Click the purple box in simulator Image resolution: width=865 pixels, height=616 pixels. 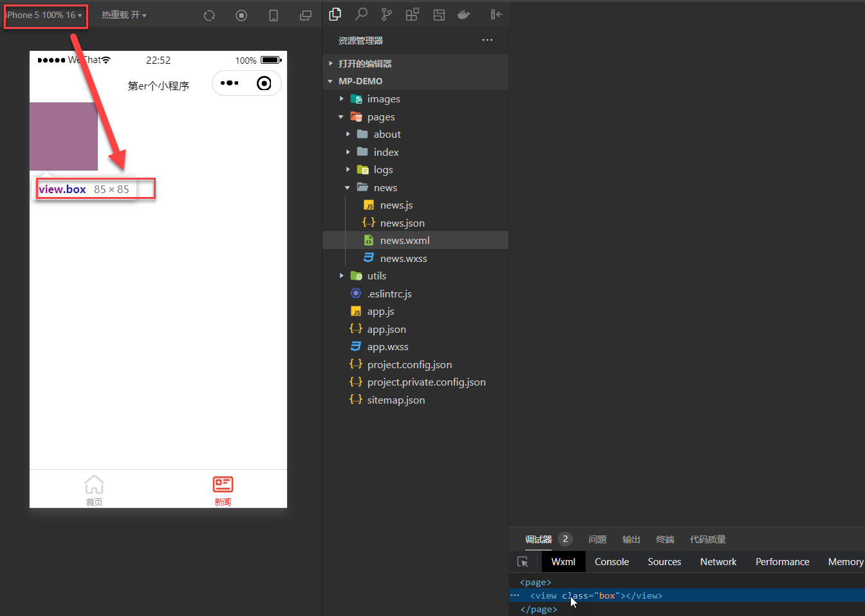(x=64, y=136)
